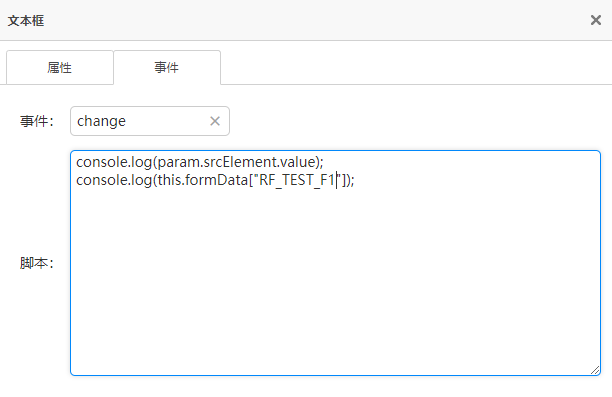Click the word formData in script
This screenshot has height=397, width=612.
coord(217,180)
